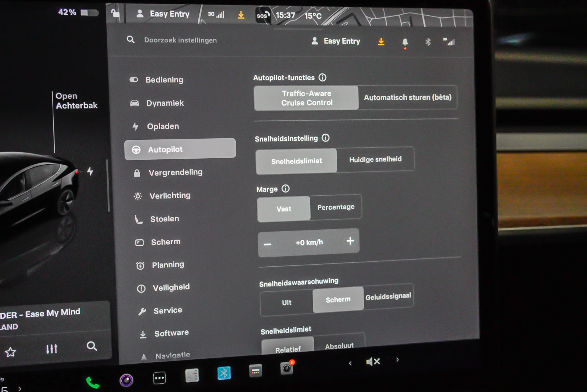Set the Marge mode to Percentage
This screenshot has height=392, width=587.
pyautogui.click(x=336, y=207)
